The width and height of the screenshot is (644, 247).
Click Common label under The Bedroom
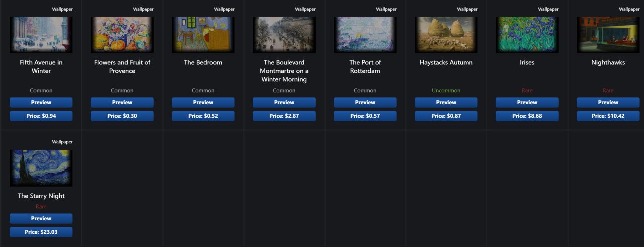tap(203, 91)
